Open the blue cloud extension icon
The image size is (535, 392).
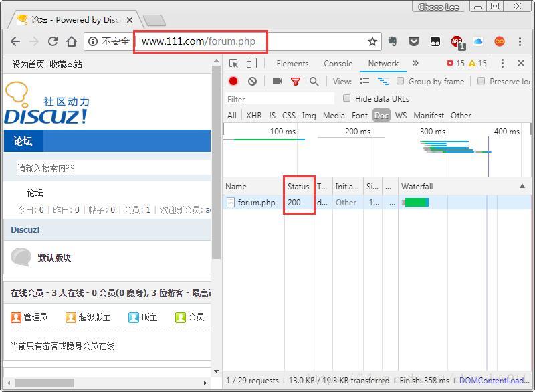tap(478, 41)
